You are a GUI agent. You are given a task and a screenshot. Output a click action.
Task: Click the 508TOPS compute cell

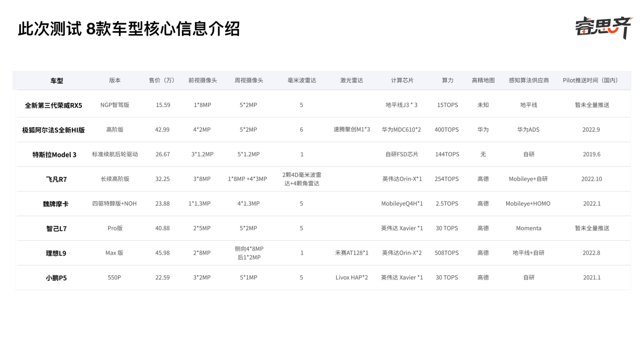point(447,253)
